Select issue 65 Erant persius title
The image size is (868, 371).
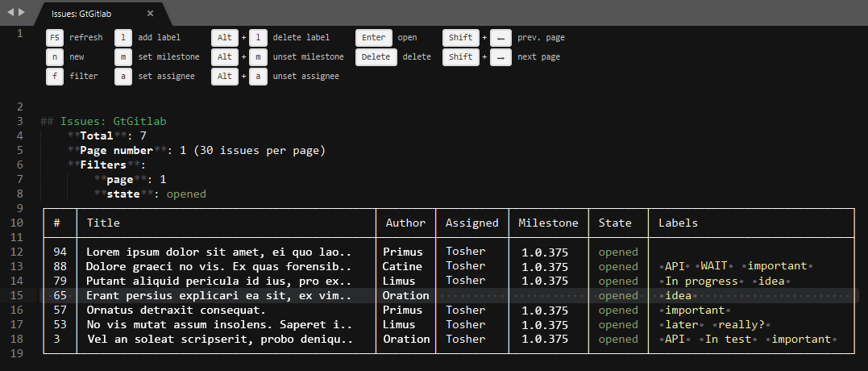218,296
